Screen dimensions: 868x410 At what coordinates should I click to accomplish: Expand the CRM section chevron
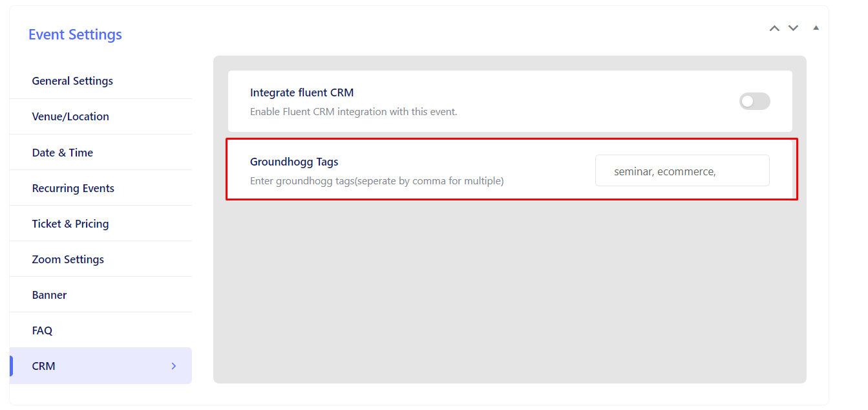(x=173, y=365)
